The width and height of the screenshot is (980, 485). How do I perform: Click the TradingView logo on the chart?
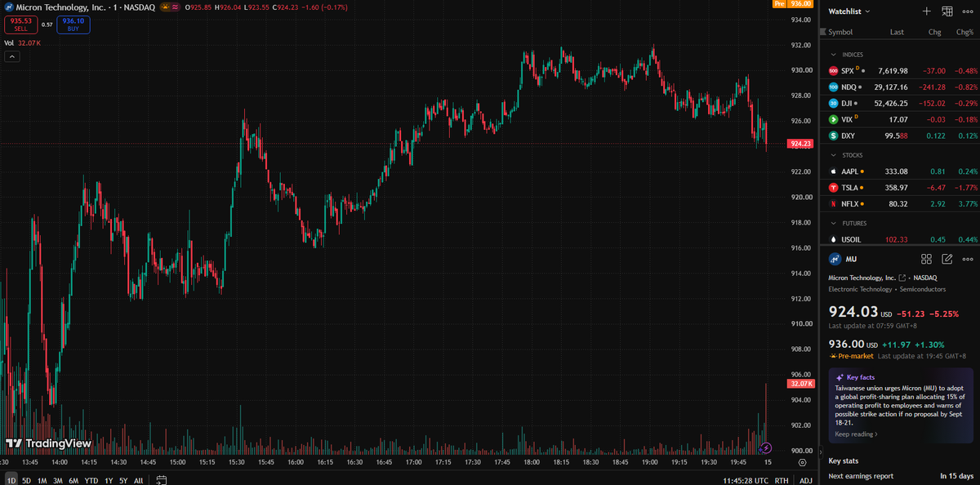coord(48,443)
